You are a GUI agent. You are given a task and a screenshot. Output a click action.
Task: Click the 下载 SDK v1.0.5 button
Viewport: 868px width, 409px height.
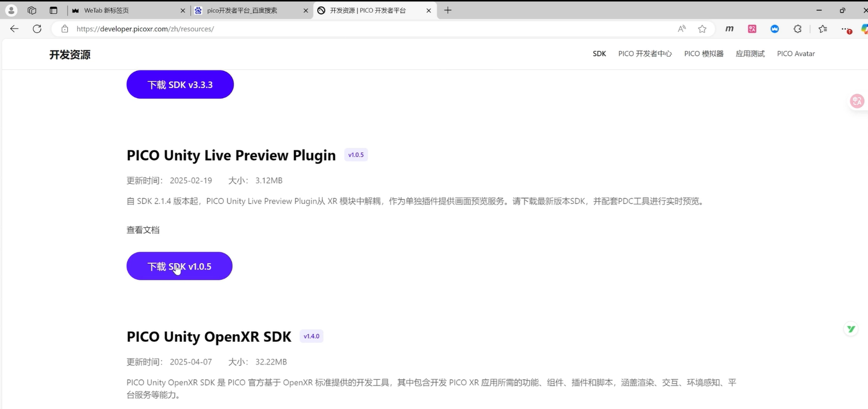[179, 266]
